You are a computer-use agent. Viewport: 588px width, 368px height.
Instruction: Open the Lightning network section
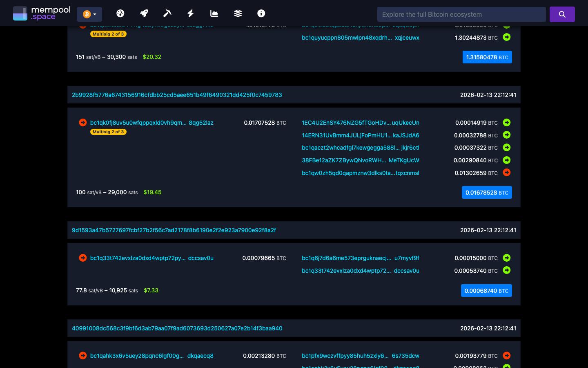[190, 13]
